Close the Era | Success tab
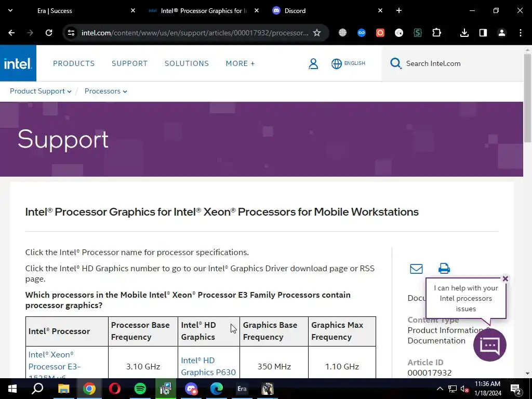Image resolution: width=532 pixels, height=399 pixels. pyautogui.click(x=133, y=10)
